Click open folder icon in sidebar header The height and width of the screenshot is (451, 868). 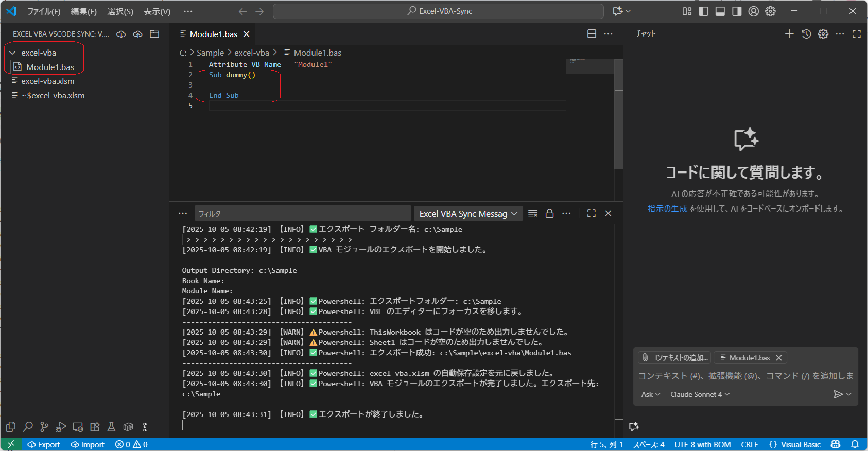point(154,34)
